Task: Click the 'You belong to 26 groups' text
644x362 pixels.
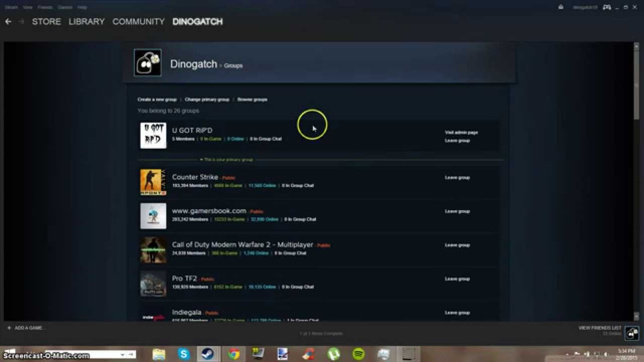Action: point(168,111)
